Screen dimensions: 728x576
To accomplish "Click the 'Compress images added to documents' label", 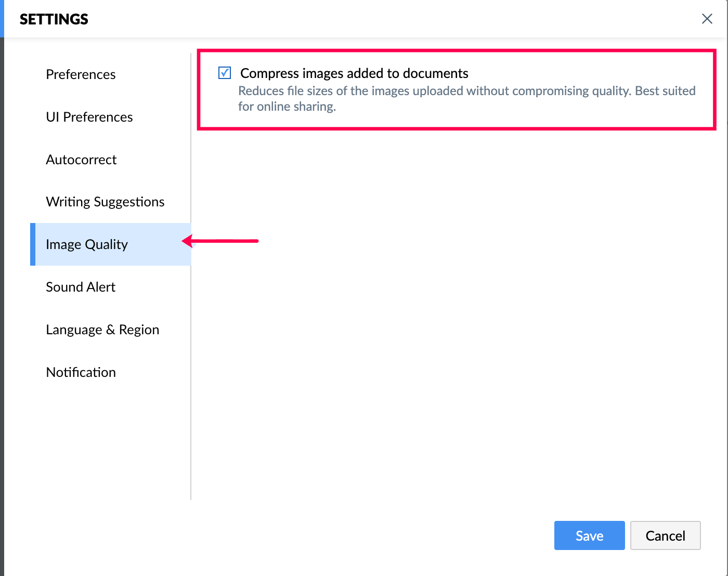I will point(354,73).
